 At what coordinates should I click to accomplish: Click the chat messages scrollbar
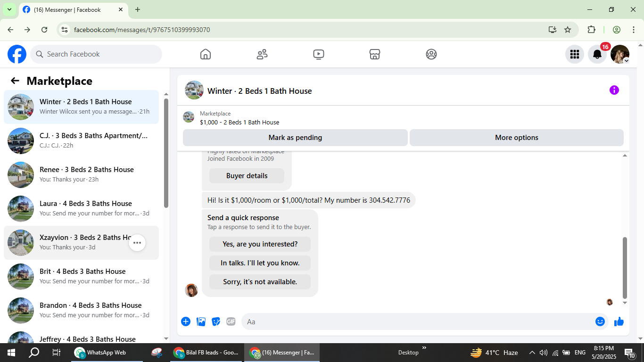point(625,268)
